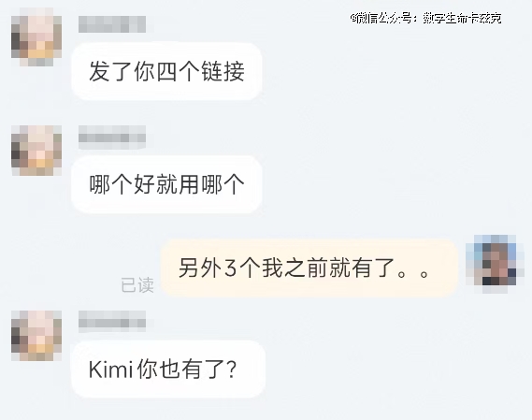Screen dimensions: 532x420
Task: Open the blurred name above "Kimi你也有了?"
Action: [x=112, y=321]
